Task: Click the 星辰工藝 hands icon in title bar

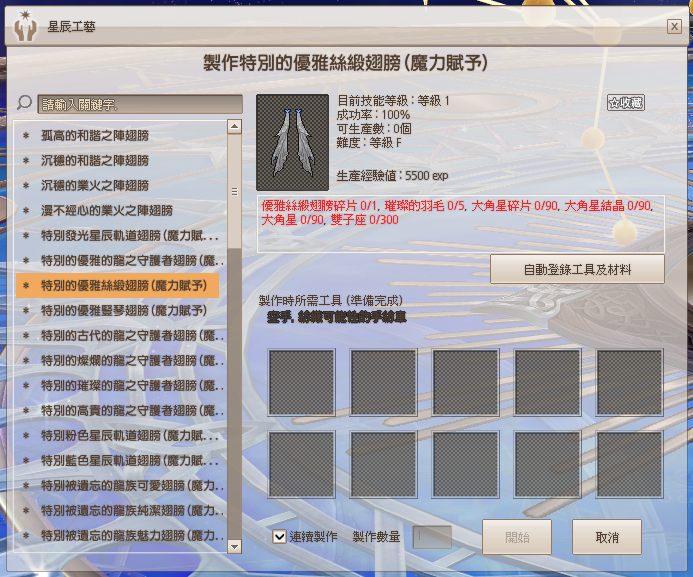Action: 24,27
